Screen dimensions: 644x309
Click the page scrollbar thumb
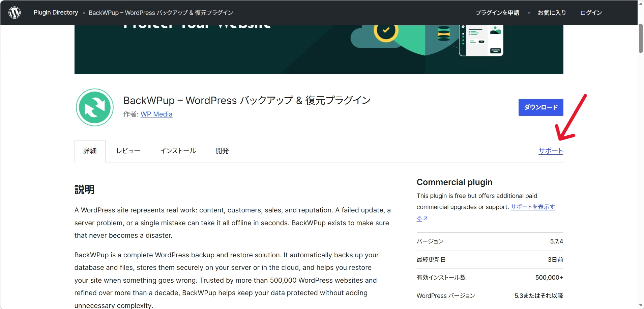click(x=641, y=38)
